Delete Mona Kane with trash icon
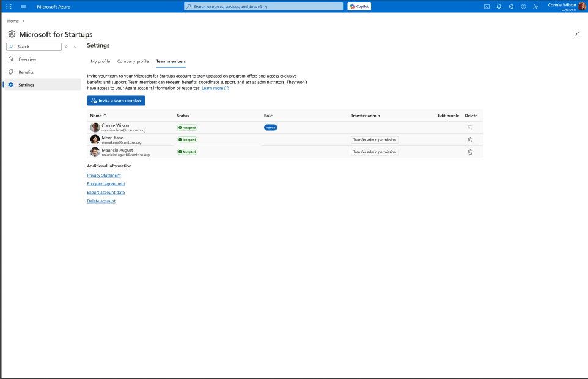 pos(470,140)
